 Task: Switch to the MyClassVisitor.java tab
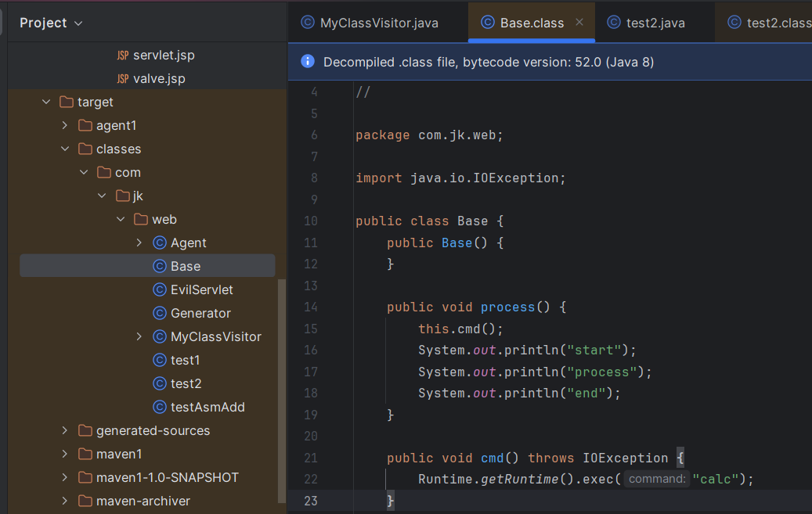(x=378, y=23)
